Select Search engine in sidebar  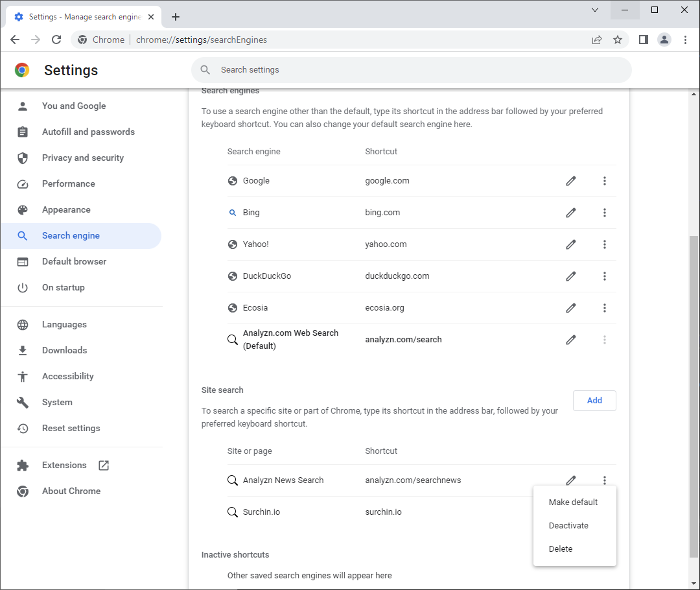81,235
